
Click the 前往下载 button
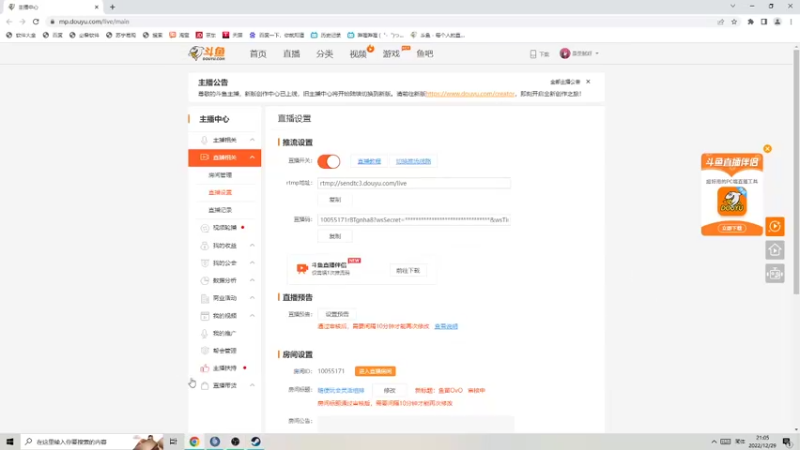pyautogui.click(x=408, y=270)
